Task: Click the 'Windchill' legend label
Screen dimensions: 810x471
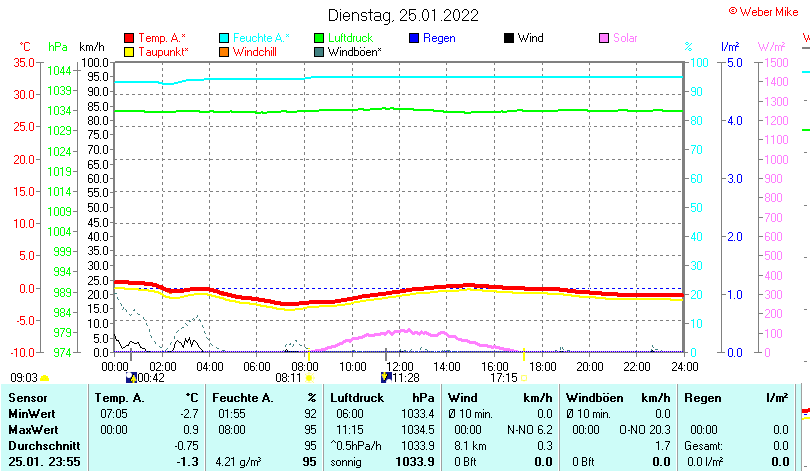Action: point(255,52)
